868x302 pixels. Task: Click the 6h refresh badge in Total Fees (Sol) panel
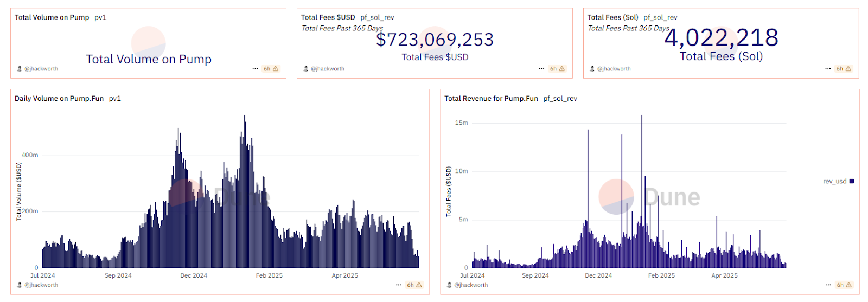point(843,69)
